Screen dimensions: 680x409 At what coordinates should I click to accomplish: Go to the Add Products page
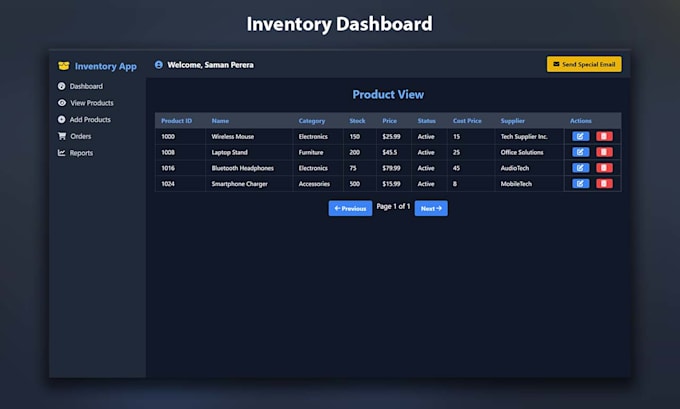pyautogui.click(x=85, y=119)
